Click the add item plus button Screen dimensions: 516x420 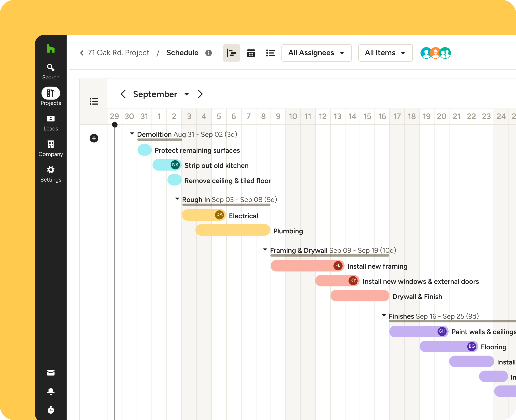[x=94, y=138]
